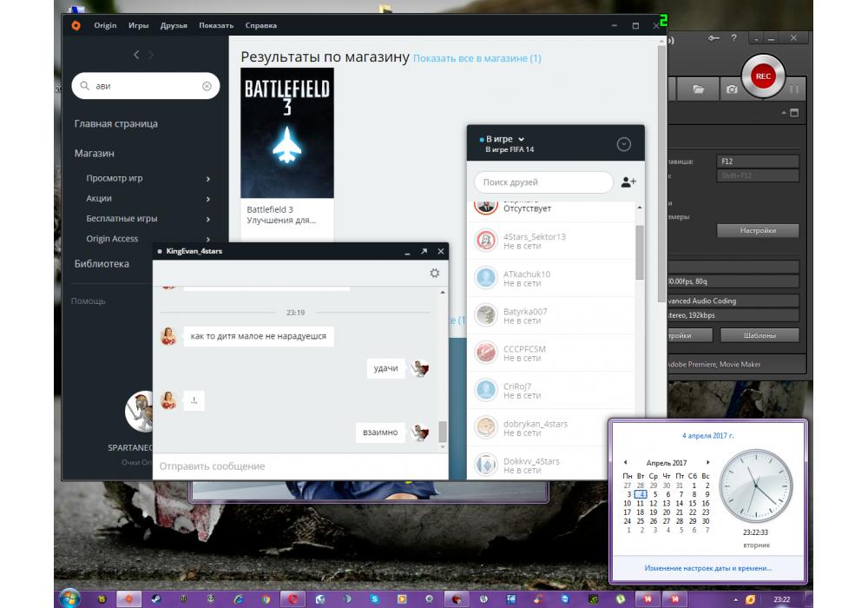Click the red REC button in Bandicam
Viewport: 868px width, 608px height.
pos(763,76)
